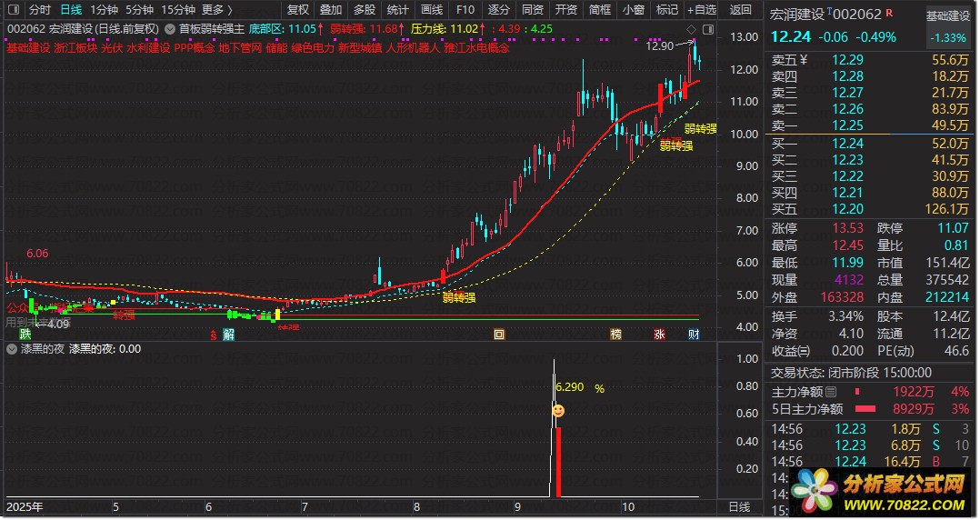980x520 pixels.
Task: Click 涨停 limit-up price 13.53
Action: tap(847, 229)
